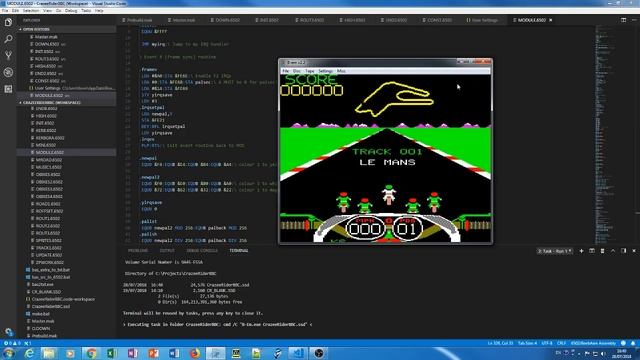Open the File menu in emulator window

pyautogui.click(x=286, y=71)
